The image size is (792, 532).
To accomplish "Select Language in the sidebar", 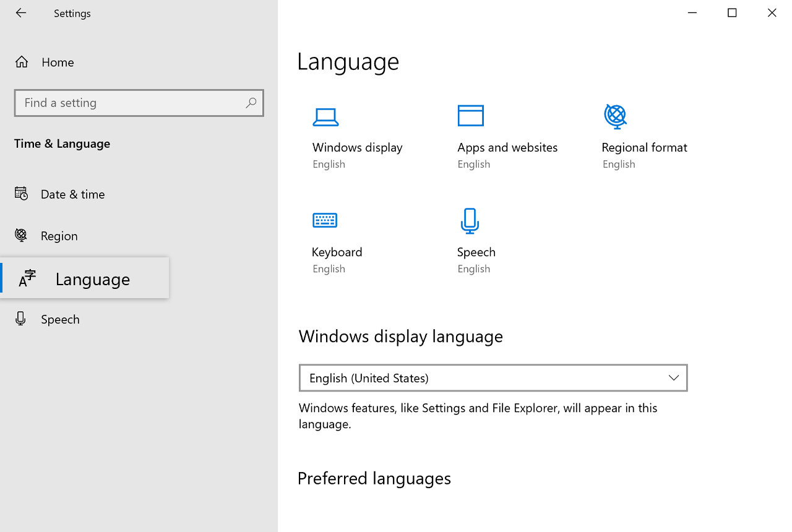I will 92,279.
